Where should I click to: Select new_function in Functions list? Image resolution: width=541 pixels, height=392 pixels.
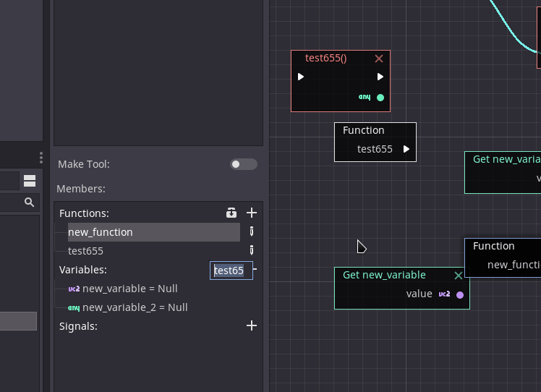[154, 232]
